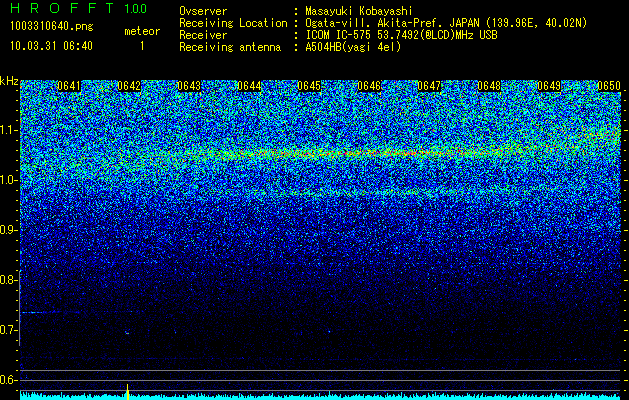Click the 0643 time marker
The image size is (629, 400).
(x=189, y=86)
